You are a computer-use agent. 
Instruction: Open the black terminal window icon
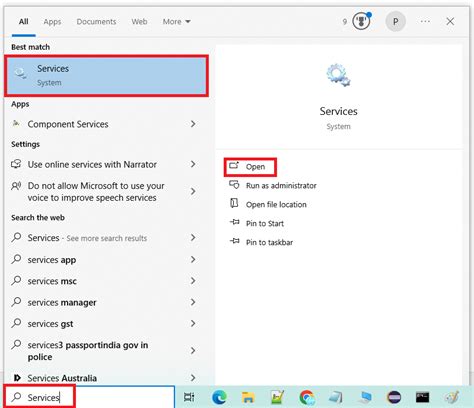point(422,397)
